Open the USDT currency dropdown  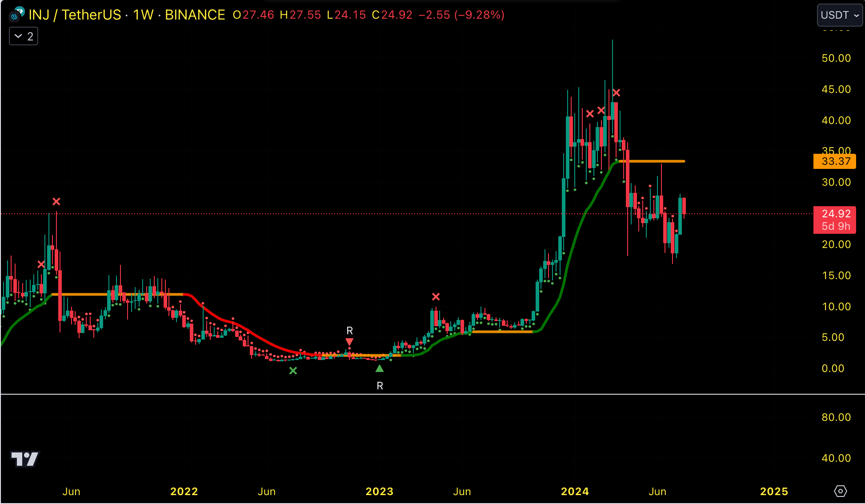[840, 15]
